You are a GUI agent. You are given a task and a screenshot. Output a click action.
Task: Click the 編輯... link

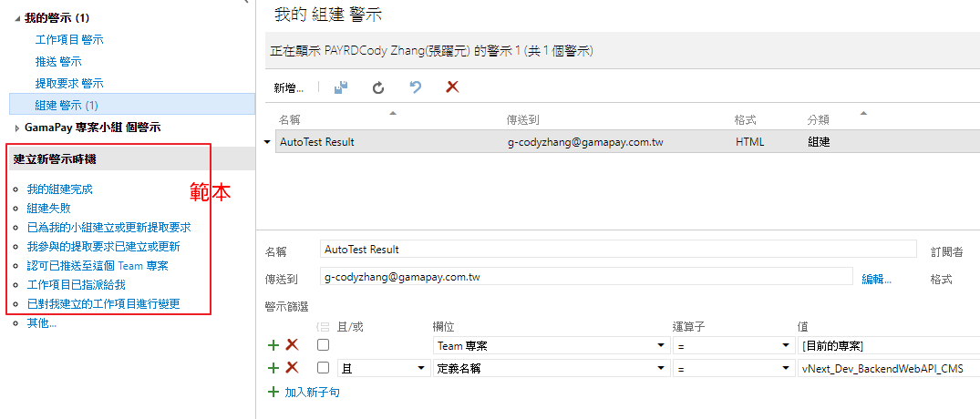pos(876,279)
